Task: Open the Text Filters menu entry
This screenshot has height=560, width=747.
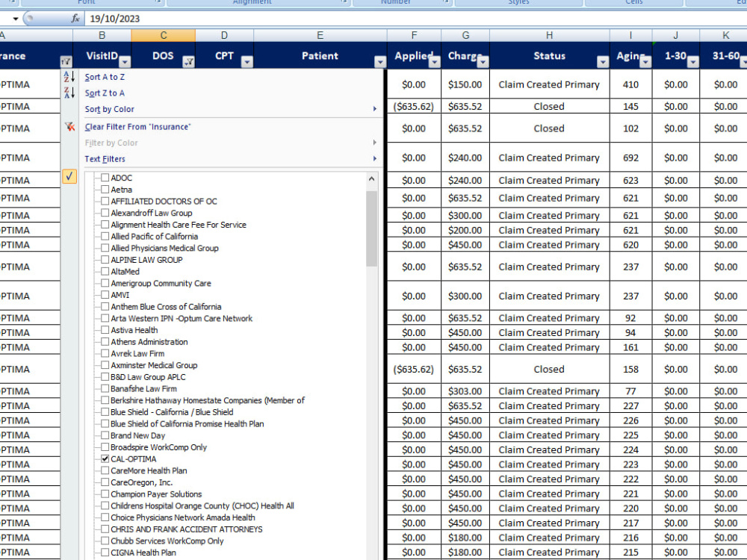Action: [105, 158]
